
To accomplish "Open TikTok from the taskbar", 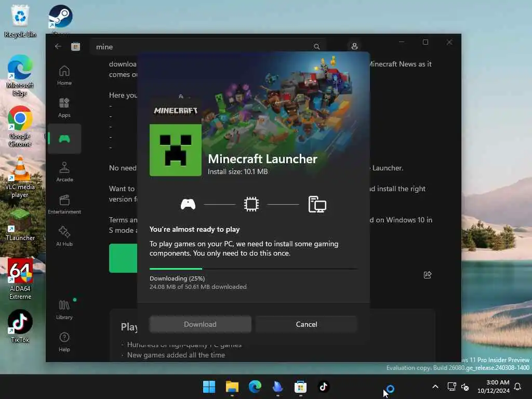I will click(x=323, y=387).
